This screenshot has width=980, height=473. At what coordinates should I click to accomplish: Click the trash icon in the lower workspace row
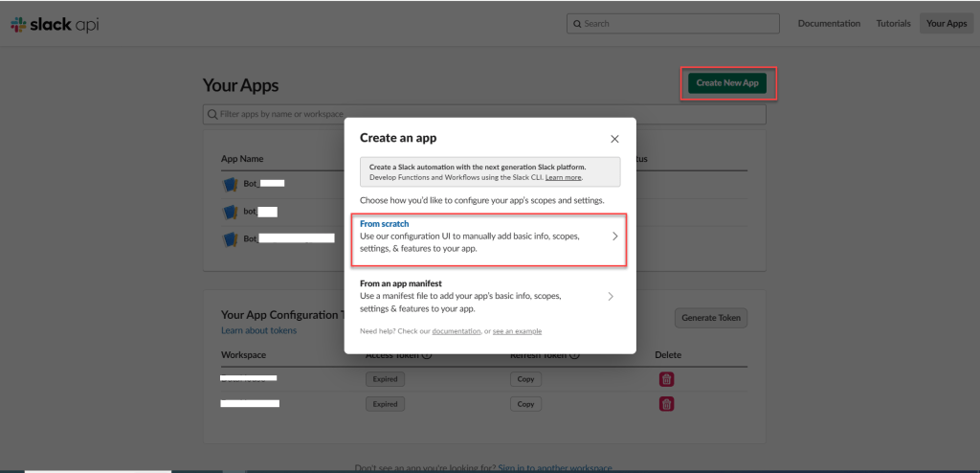tap(667, 404)
